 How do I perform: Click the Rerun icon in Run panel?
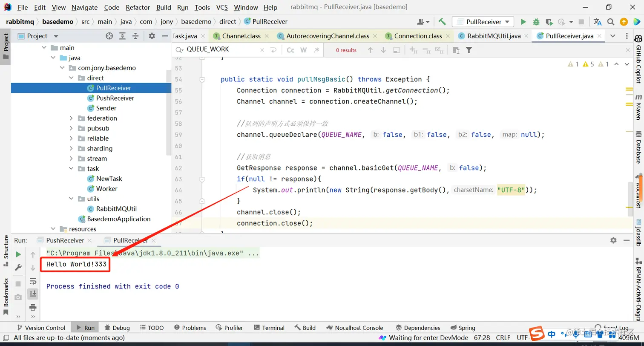coord(18,254)
